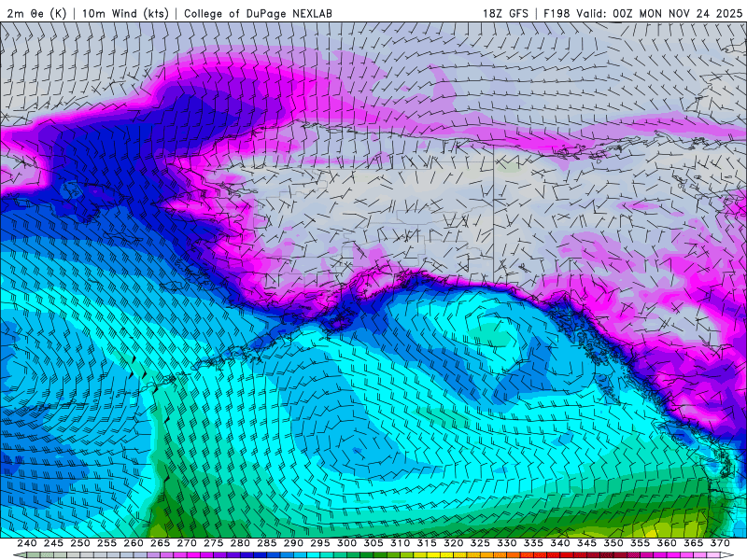Click the 355 color scale label
Screen dimensions: 747x560
641,543
